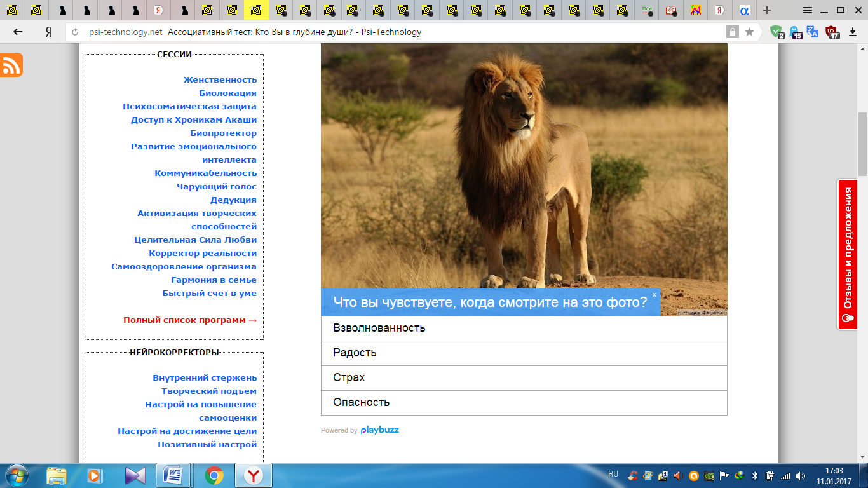Open Биопротектор link
The width and height of the screenshot is (868, 488).
224,133
